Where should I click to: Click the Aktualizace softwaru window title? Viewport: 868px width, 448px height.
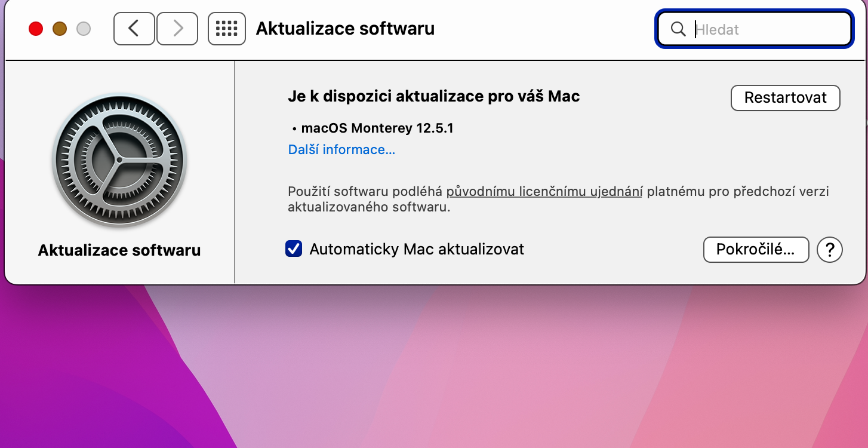[345, 29]
